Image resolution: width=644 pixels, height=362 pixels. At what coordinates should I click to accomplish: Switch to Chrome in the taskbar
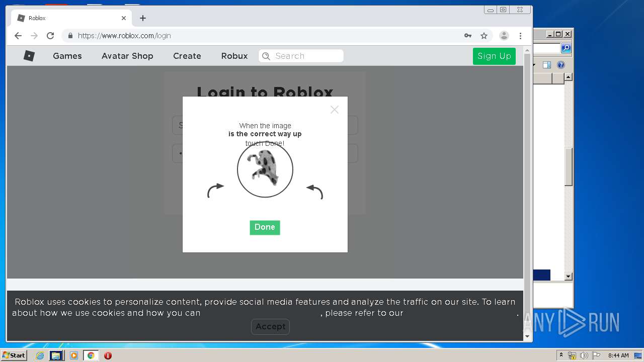coord(91,355)
